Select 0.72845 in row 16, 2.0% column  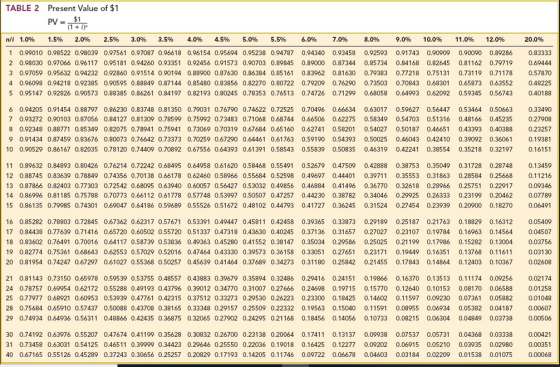[86, 222]
